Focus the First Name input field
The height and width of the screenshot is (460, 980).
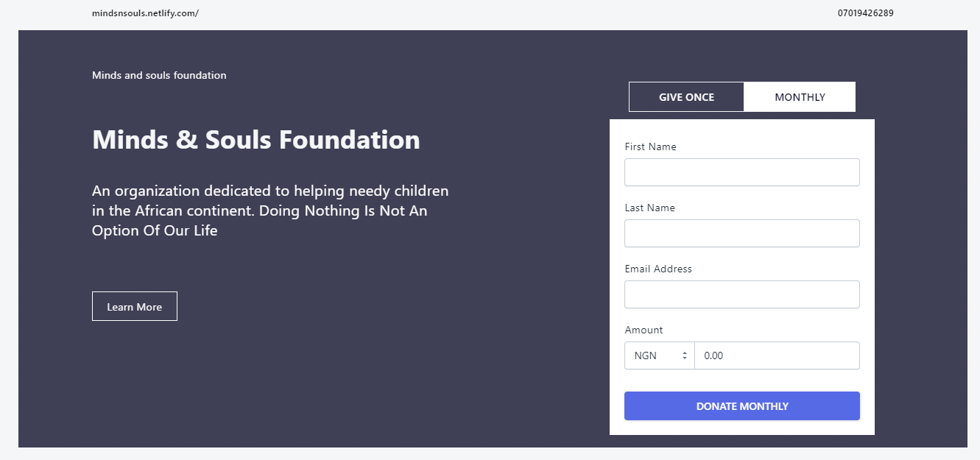[742, 172]
